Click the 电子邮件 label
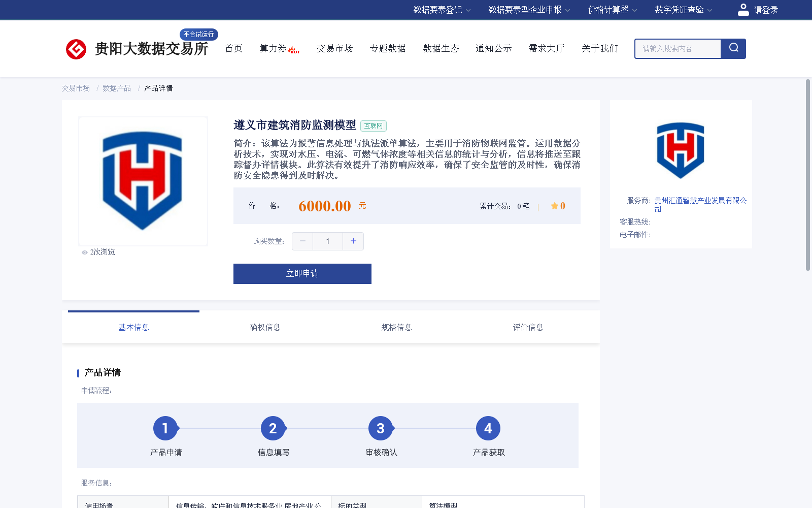812x508 pixels. coord(635,235)
